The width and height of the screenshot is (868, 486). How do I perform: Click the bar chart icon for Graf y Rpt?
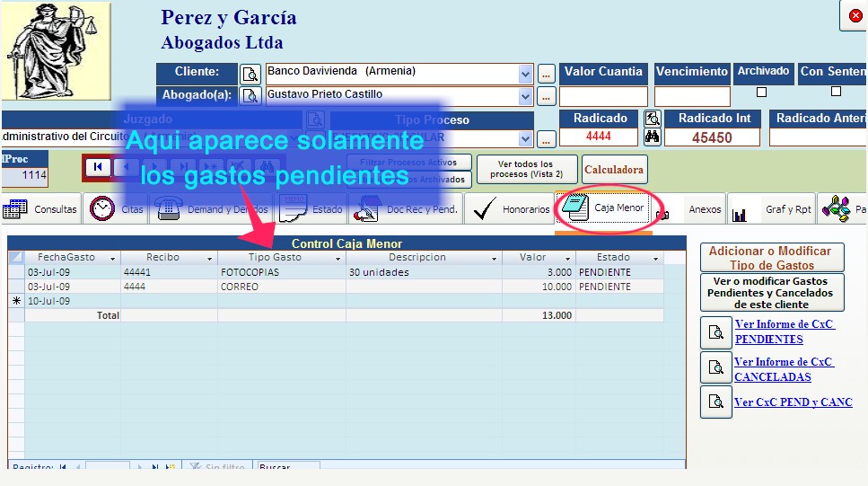[x=740, y=214]
